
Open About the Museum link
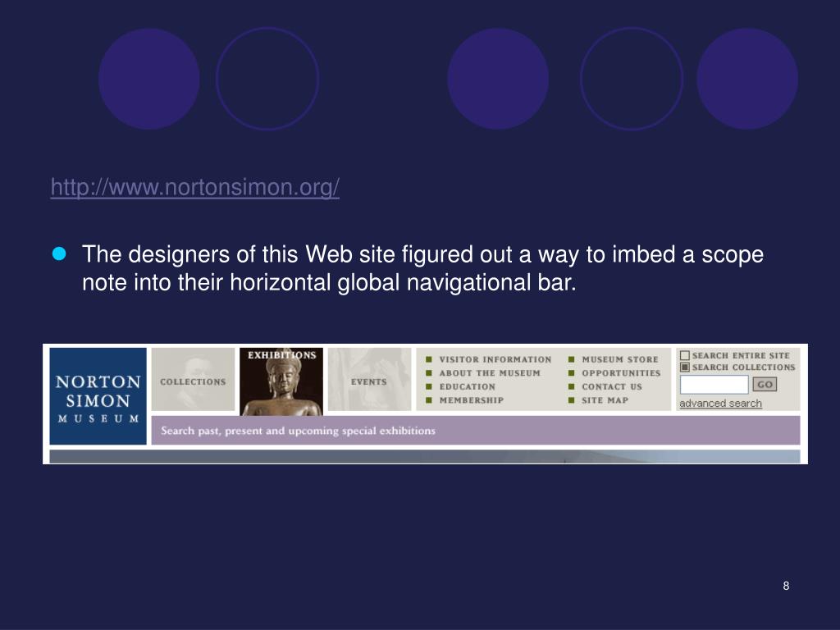490,373
